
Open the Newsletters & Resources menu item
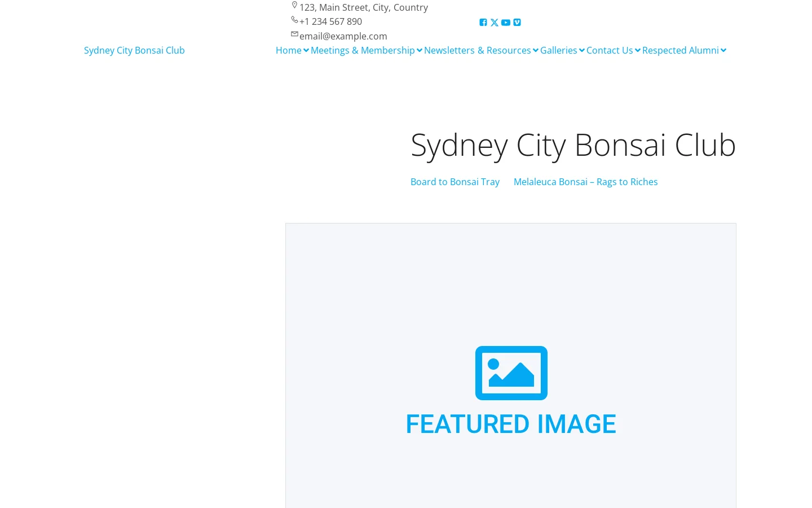478,50
